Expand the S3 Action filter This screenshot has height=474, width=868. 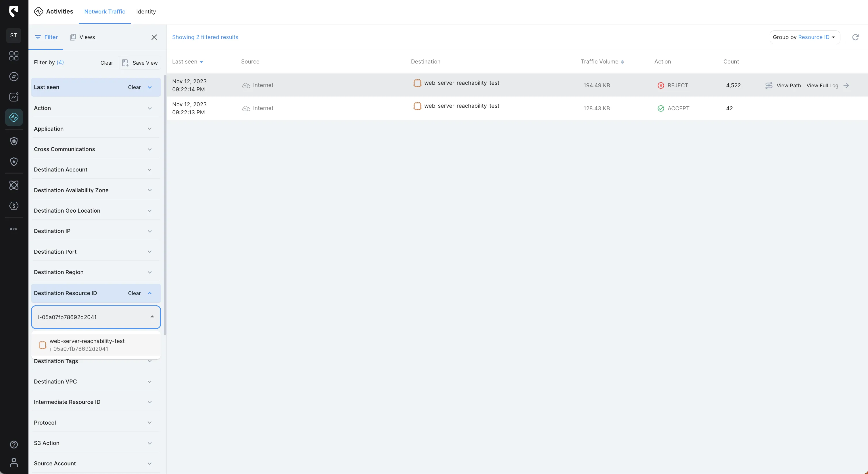point(96,443)
